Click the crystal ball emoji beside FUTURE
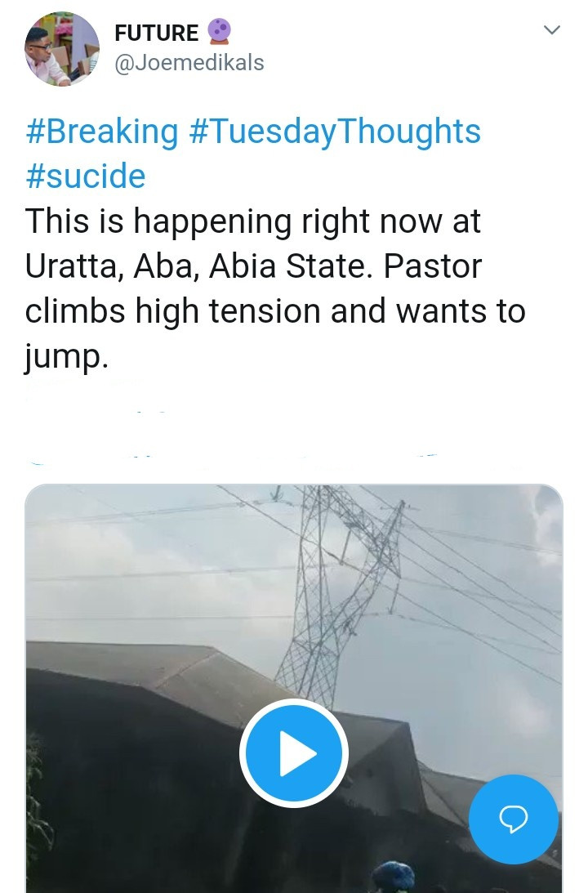588x893 pixels. (219, 32)
